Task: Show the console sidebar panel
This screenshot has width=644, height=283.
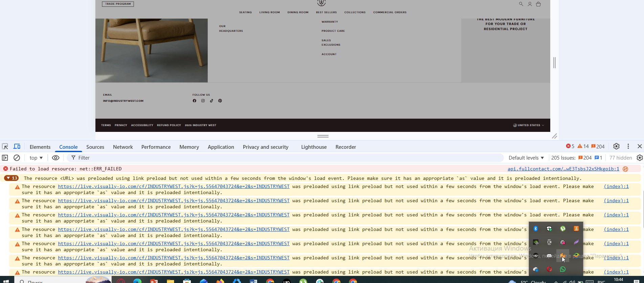Action: click(5, 158)
